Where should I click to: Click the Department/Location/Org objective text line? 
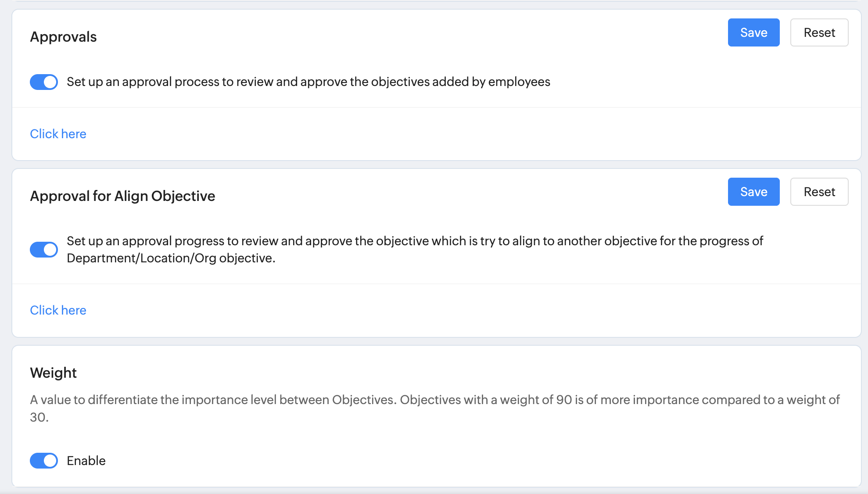(171, 258)
